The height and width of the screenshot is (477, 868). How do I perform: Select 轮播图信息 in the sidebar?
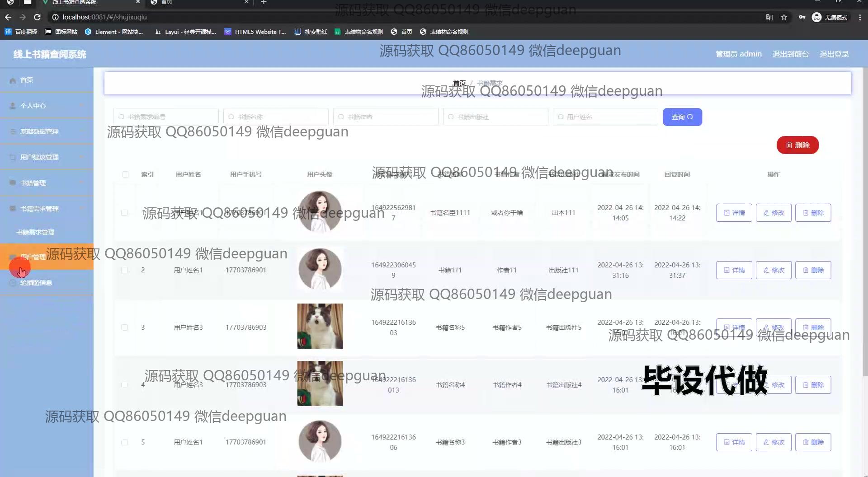pyautogui.click(x=36, y=283)
